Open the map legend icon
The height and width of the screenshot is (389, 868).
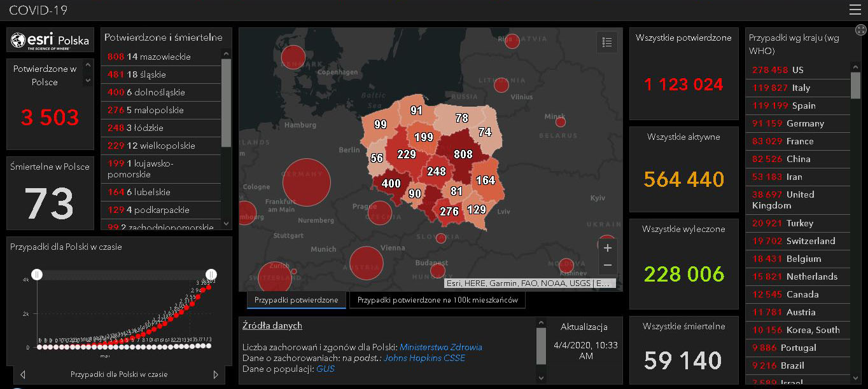(x=606, y=43)
